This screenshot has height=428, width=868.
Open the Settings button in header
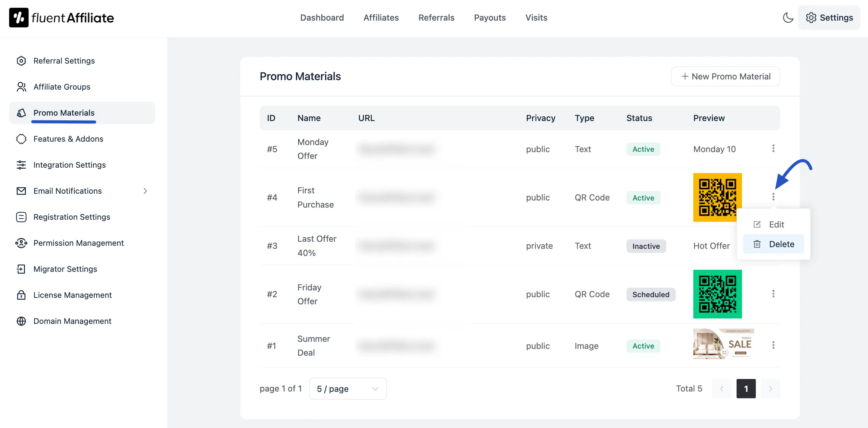tap(829, 18)
